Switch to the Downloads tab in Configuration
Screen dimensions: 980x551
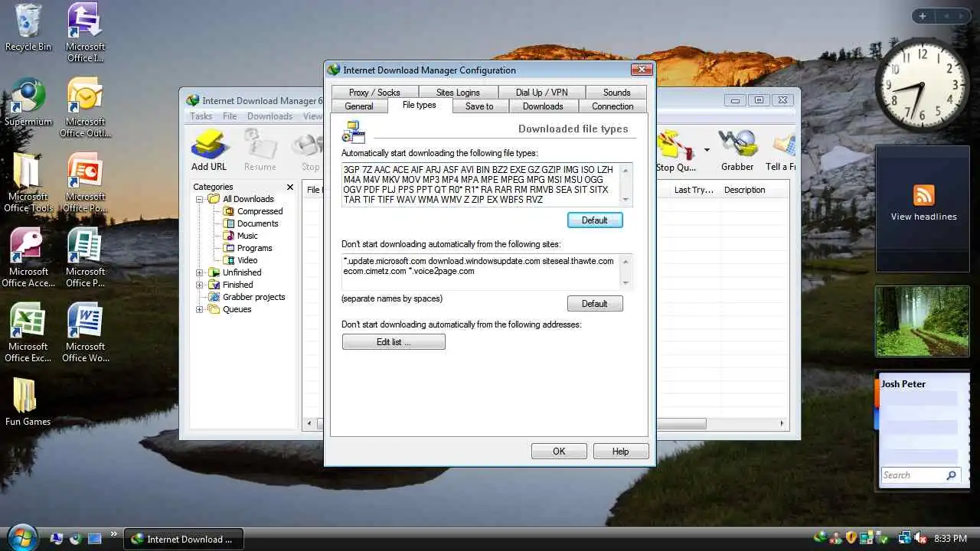(543, 106)
